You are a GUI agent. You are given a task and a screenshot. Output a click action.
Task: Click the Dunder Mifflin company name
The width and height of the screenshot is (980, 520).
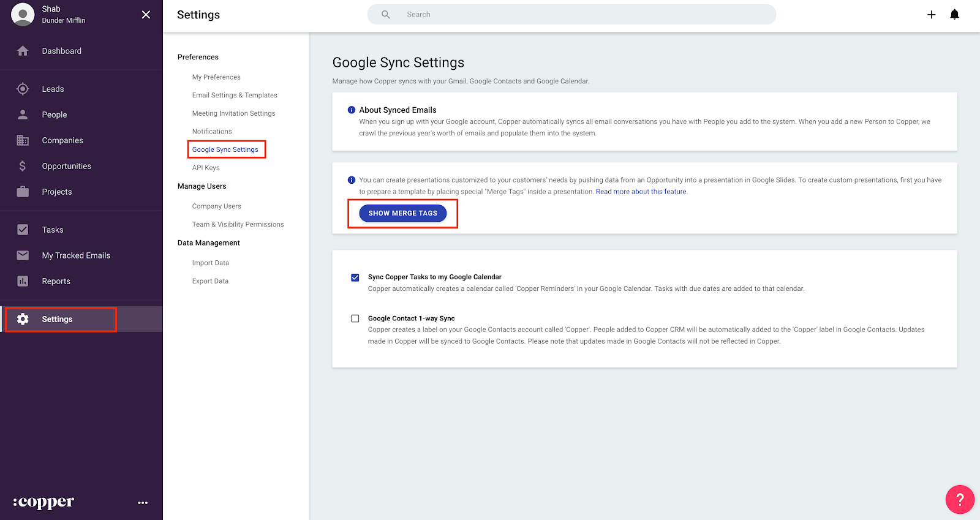[x=64, y=21]
